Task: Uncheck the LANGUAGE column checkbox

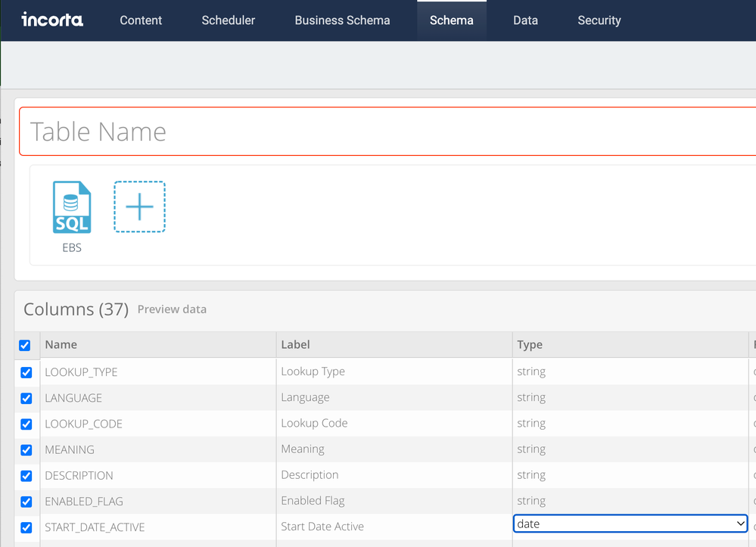Action: tap(26, 398)
